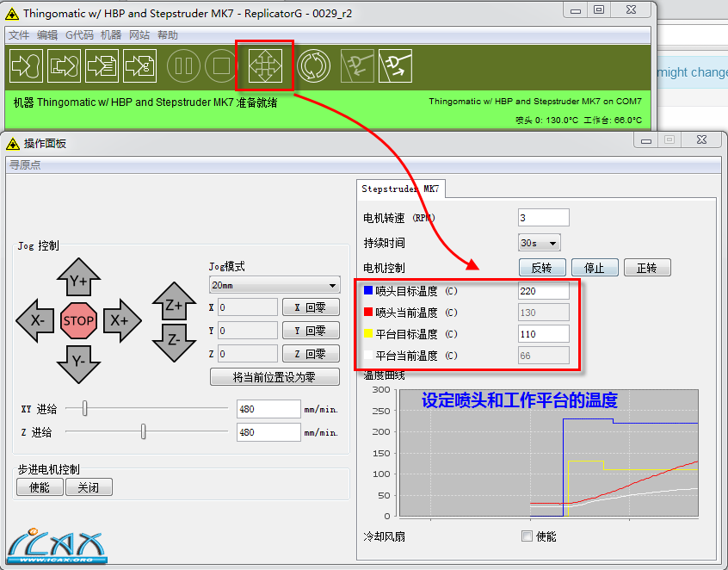
Task: Click the X 回零 button
Action: coord(311,307)
